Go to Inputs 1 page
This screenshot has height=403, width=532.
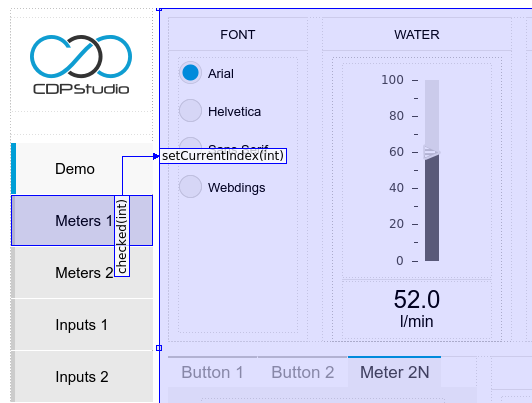pyautogui.click(x=82, y=325)
